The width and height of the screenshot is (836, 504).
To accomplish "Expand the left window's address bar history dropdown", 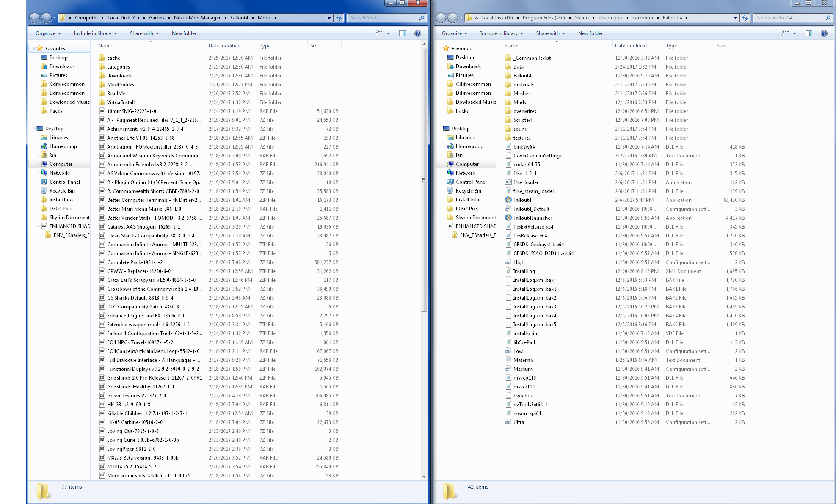I will tap(329, 18).
